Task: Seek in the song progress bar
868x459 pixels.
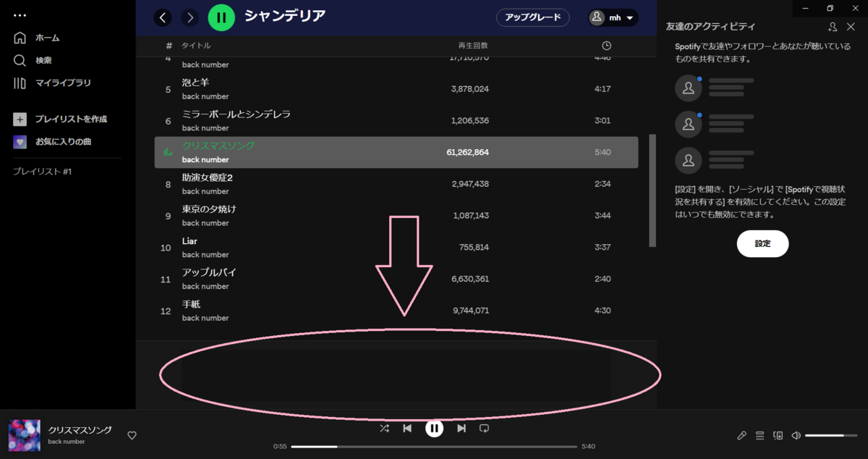Action: click(434, 447)
